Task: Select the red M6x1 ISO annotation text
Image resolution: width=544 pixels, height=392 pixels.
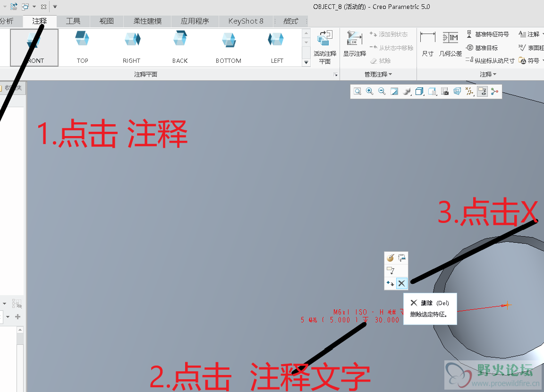Action: coord(352,316)
